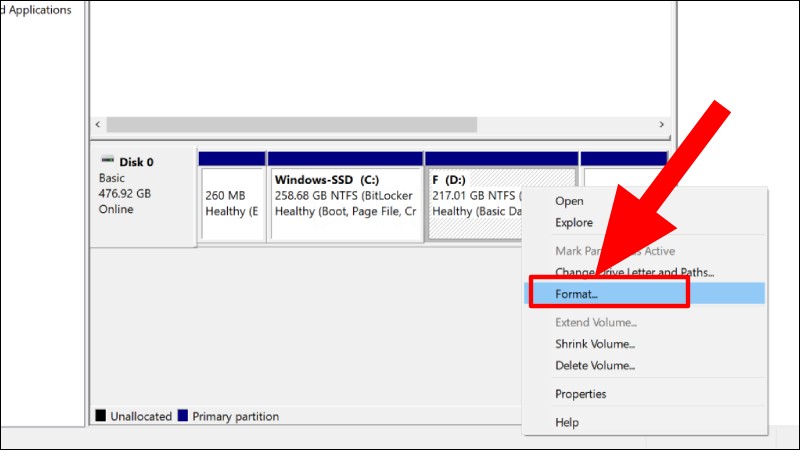Click the blue Primary partition legend swatch
This screenshot has height=450, width=800.
[x=182, y=416]
